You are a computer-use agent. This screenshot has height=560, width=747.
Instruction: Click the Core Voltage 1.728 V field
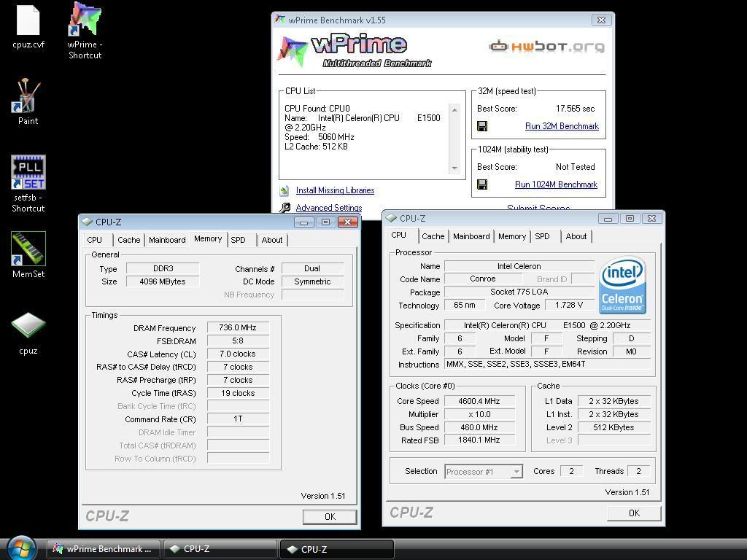(569, 305)
